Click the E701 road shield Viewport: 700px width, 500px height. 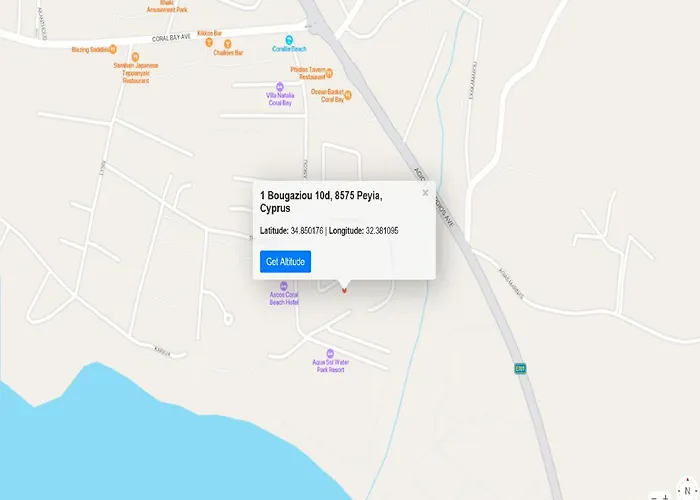click(519, 367)
